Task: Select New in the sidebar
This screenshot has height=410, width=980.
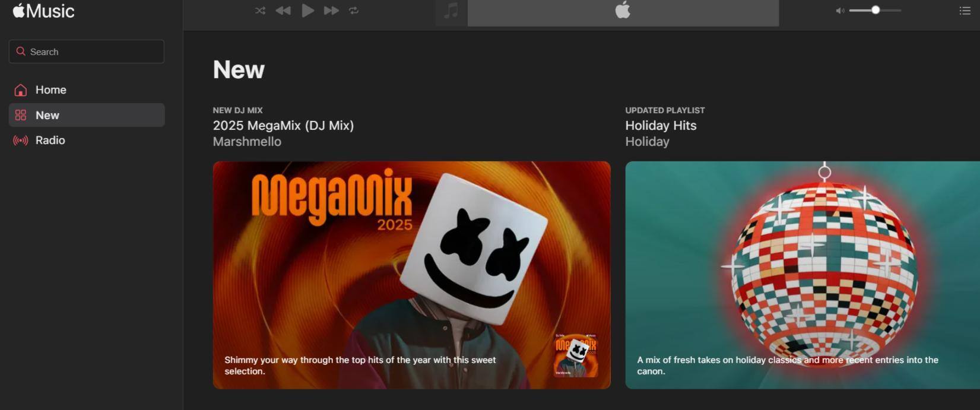Action: 47,115
